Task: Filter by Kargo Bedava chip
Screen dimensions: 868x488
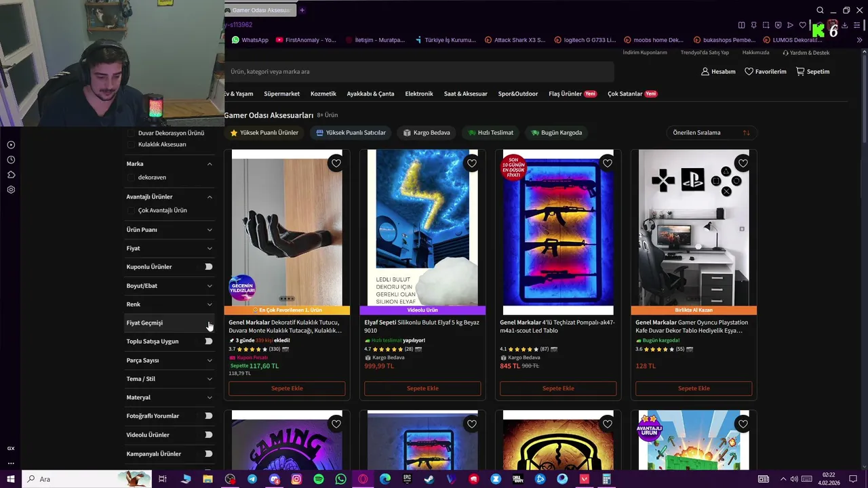Action: point(427,133)
